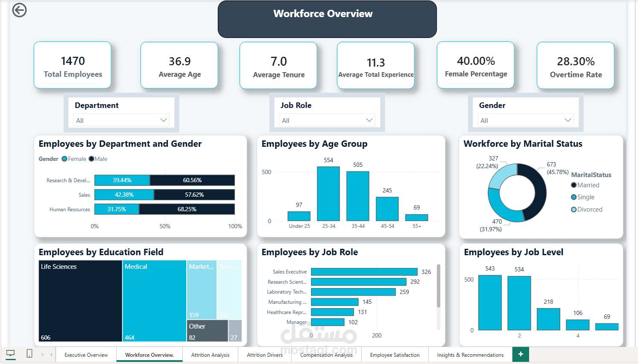
Task: Click Human Resources 68.25% segment
Action: (187, 209)
